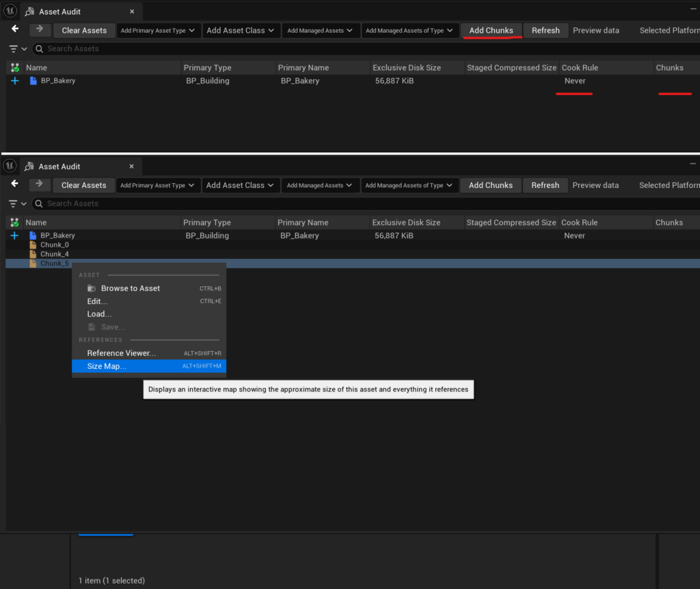
Task: Sort by Exclusive Disk Size in the lower table
Action: coord(406,223)
